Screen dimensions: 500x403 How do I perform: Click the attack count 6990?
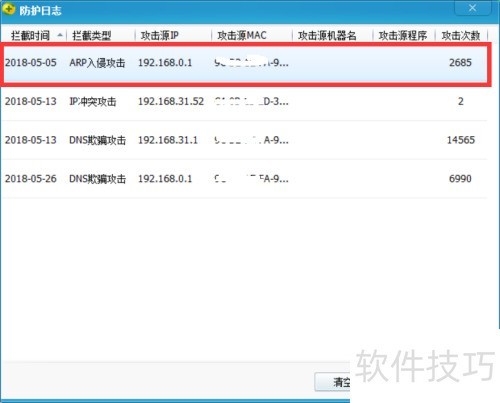460,179
